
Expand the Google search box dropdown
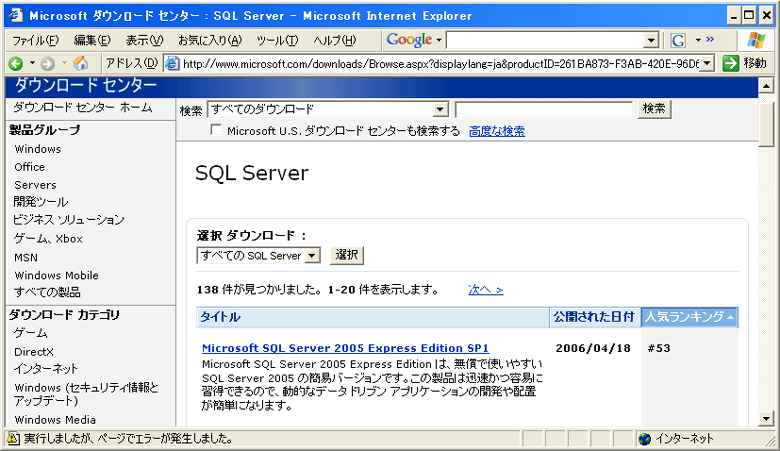pos(651,40)
